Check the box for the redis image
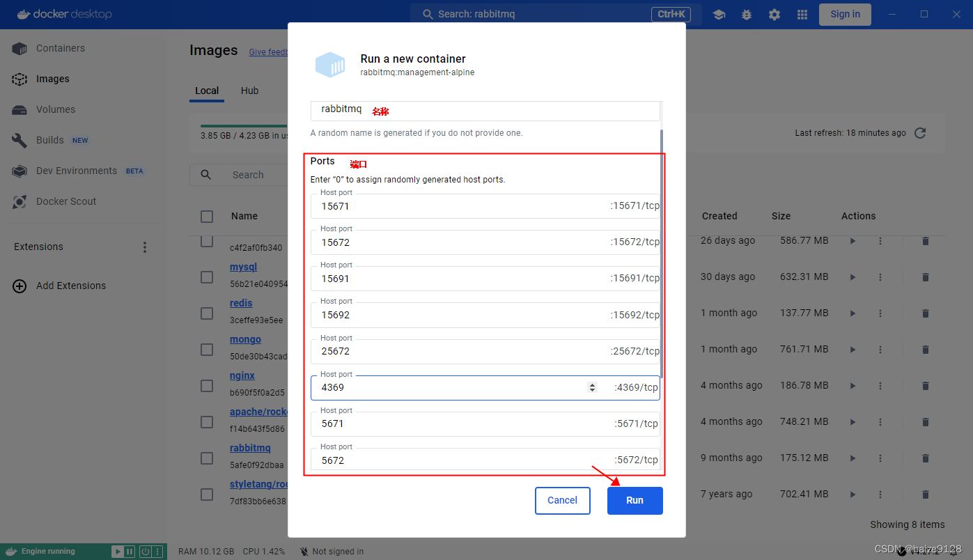The image size is (973, 560). (207, 313)
